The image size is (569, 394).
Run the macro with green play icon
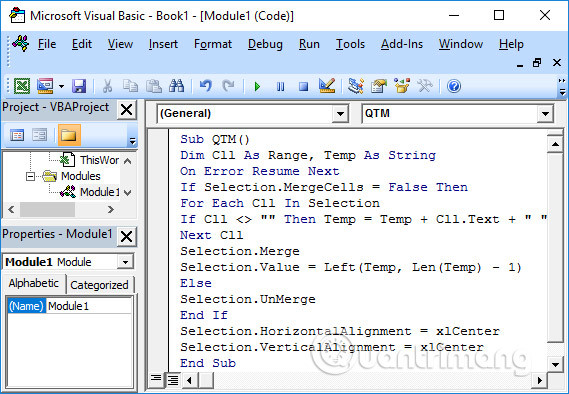pyautogui.click(x=257, y=86)
